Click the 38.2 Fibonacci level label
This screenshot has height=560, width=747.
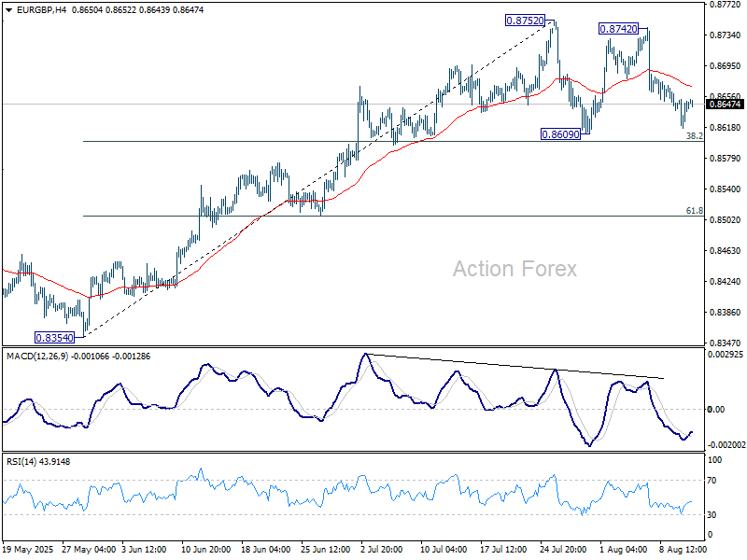click(694, 136)
